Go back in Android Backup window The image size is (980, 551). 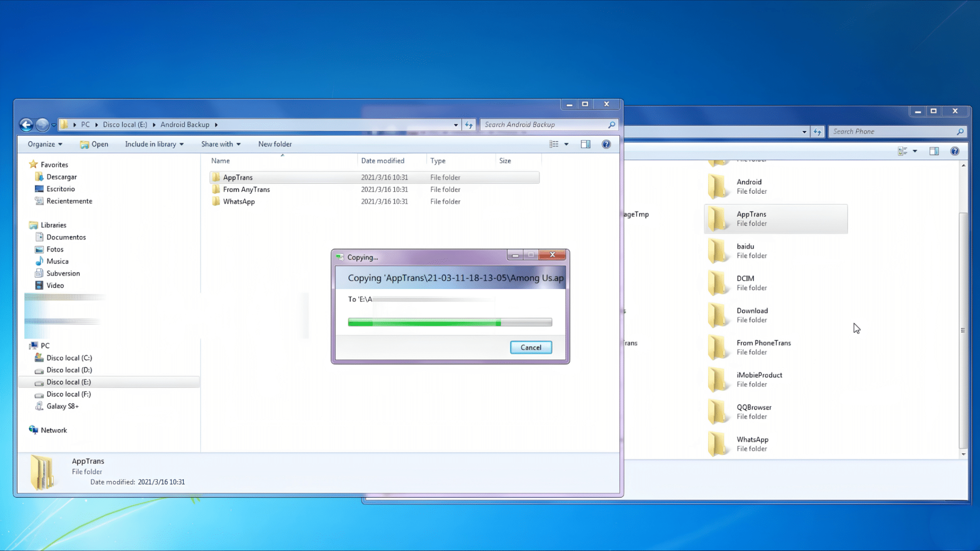pyautogui.click(x=26, y=125)
